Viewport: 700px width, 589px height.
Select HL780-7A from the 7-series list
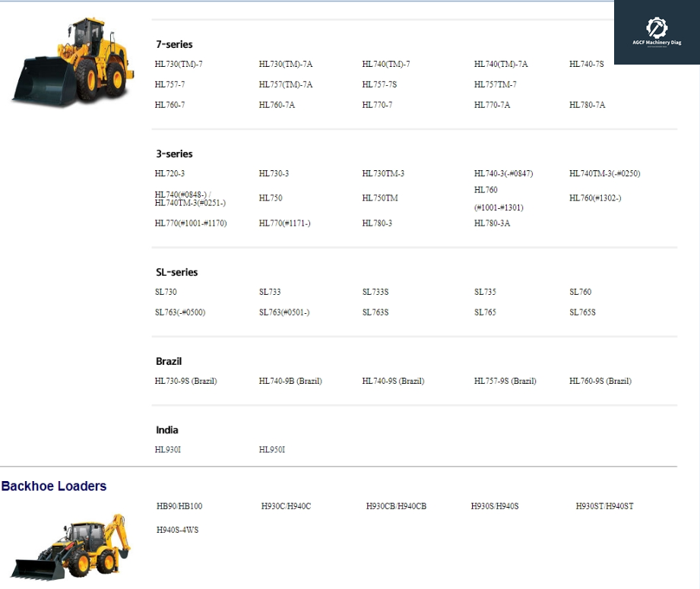(x=587, y=105)
